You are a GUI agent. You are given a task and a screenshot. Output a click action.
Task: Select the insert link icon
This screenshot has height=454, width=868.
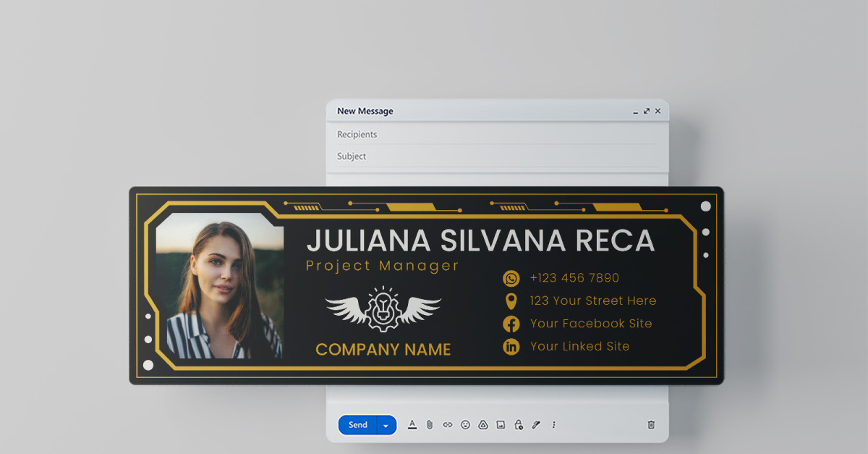click(x=447, y=425)
